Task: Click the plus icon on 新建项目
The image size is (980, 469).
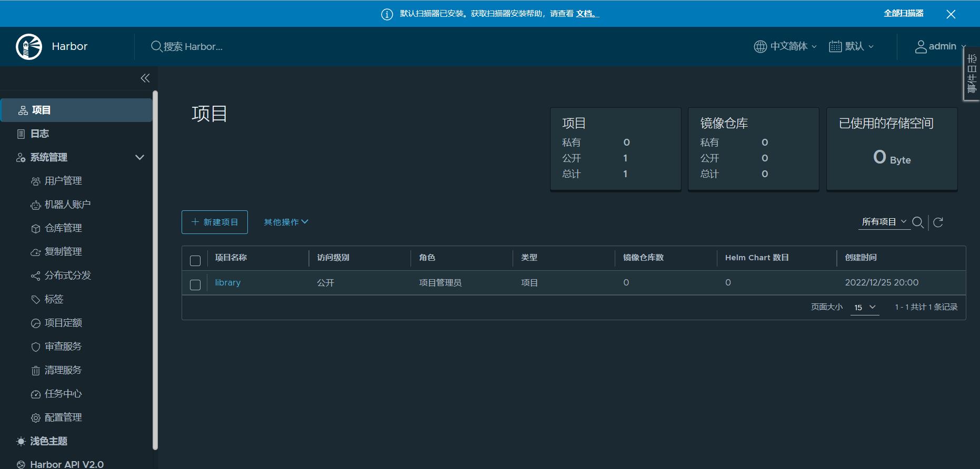Action: pos(195,222)
